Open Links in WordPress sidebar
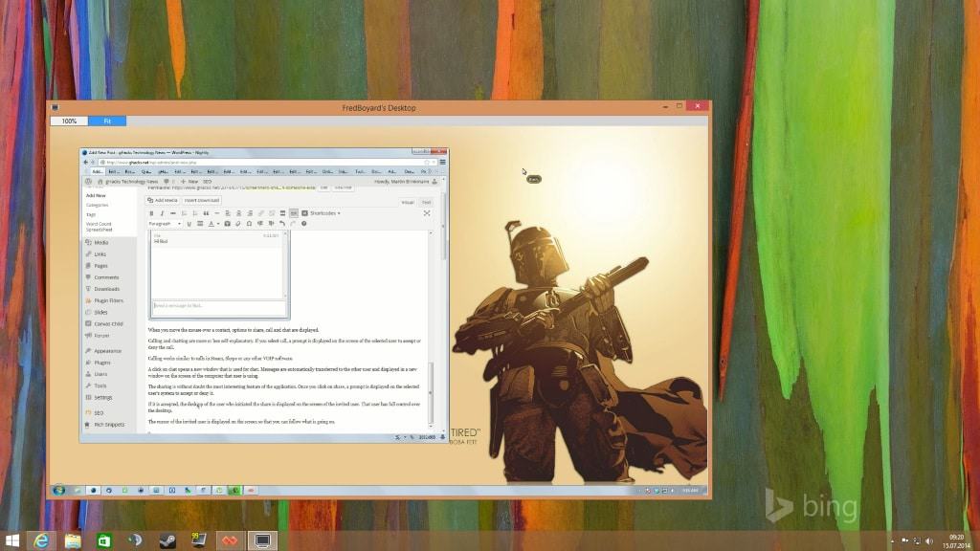980x551 pixels. click(100, 254)
